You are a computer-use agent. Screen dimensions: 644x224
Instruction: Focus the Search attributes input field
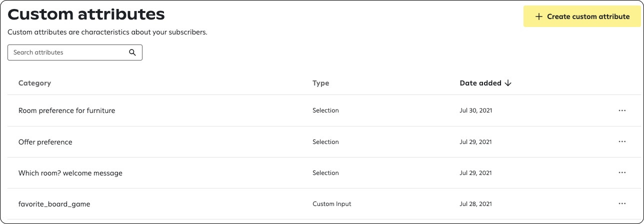[x=75, y=52]
